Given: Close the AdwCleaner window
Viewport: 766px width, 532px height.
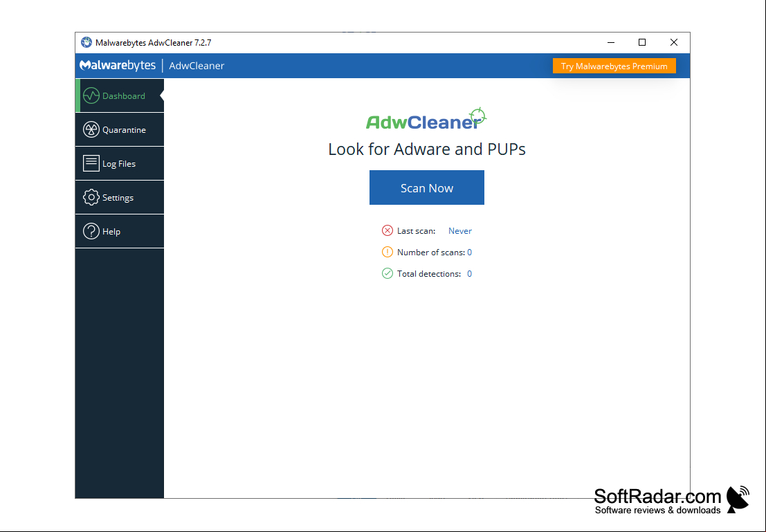Looking at the screenshot, I should pyautogui.click(x=674, y=42).
